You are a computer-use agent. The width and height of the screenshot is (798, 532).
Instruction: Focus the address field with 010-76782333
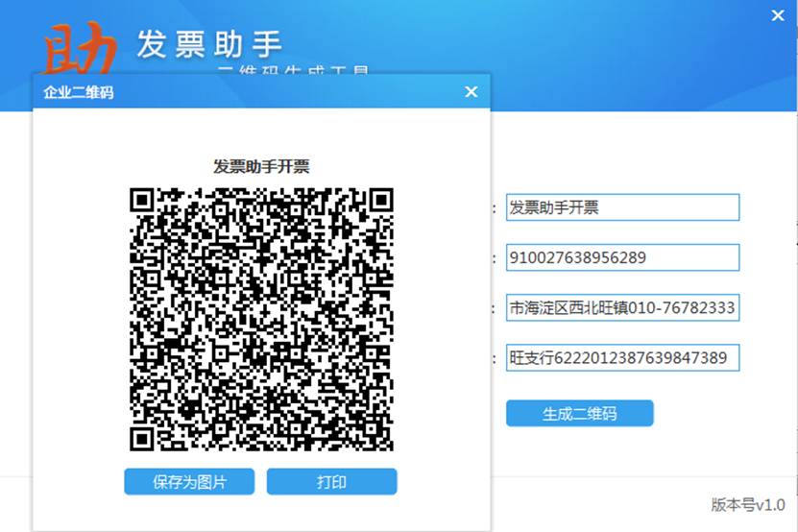click(622, 307)
